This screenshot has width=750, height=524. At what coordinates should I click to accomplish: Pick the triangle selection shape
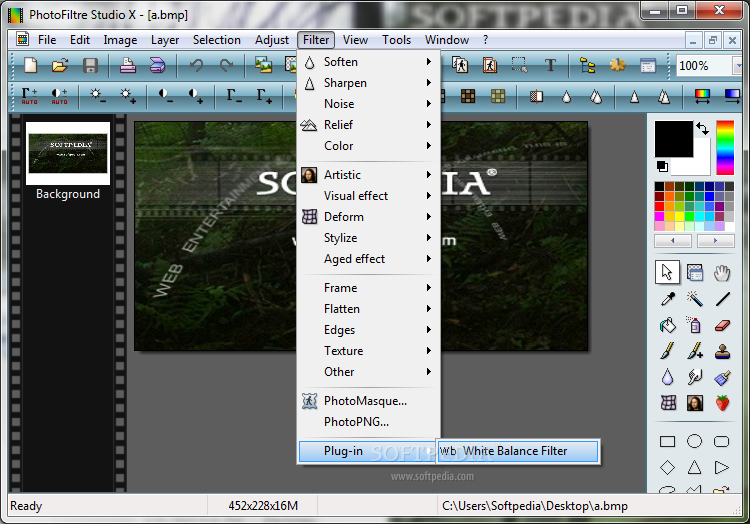click(695, 467)
